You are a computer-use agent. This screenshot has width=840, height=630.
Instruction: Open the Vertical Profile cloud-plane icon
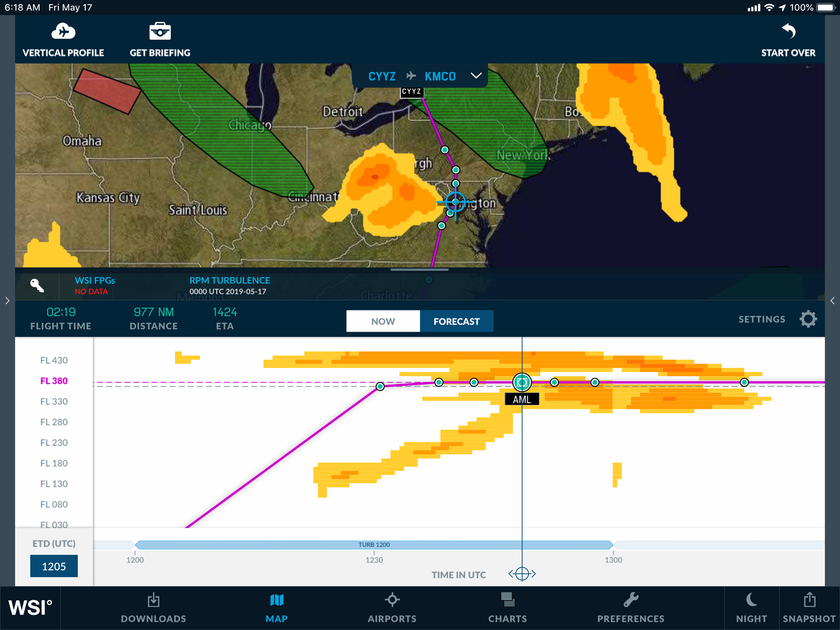(63, 31)
